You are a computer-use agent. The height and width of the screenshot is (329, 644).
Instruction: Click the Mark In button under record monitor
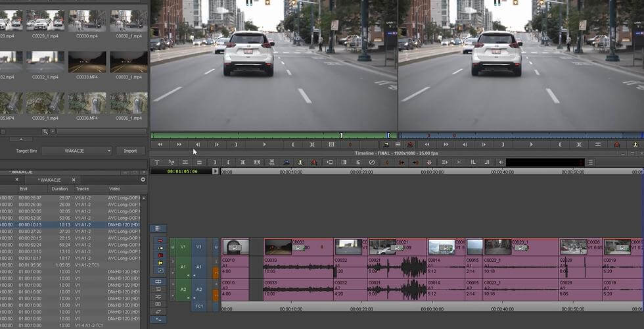560,144
